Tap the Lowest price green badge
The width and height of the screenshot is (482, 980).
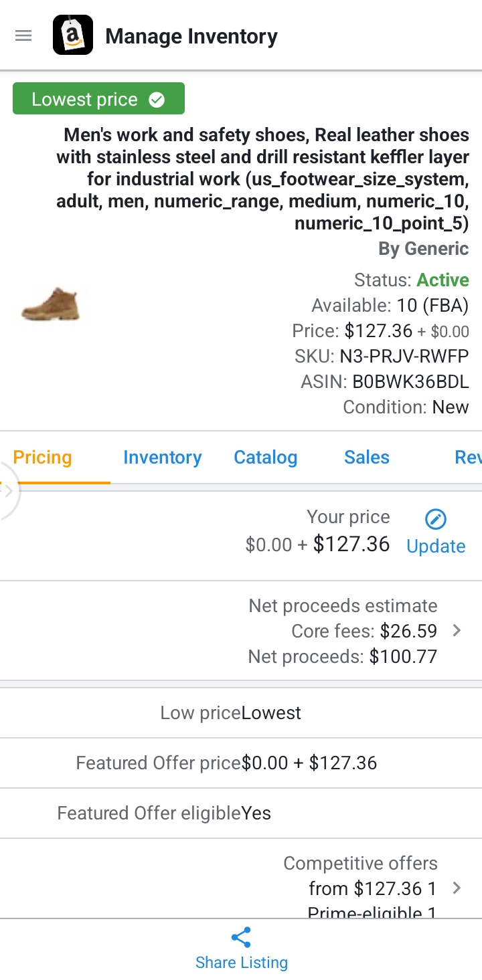[x=98, y=99]
